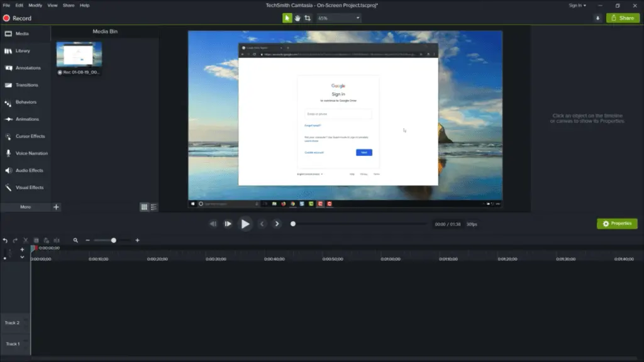Click the red Record button

17,18
